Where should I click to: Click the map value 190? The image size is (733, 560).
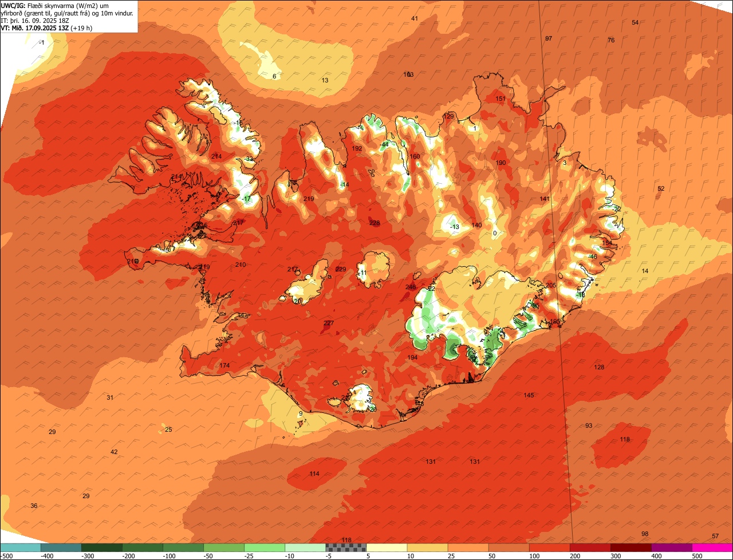pyautogui.click(x=501, y=163)
